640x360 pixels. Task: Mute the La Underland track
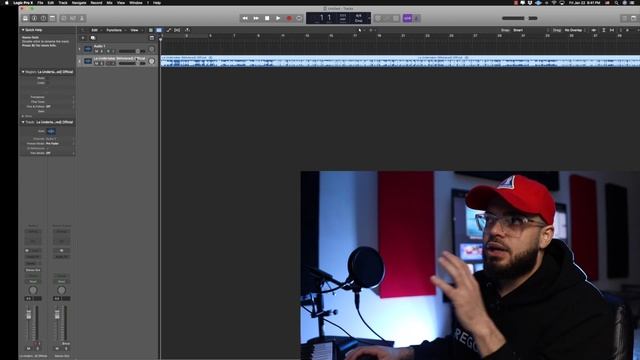[96, 64]
